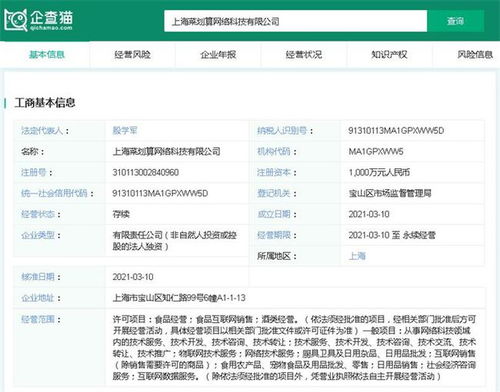500x392 pixels.
Task: Click registration number 310113002840960
Action: [146, 172]
